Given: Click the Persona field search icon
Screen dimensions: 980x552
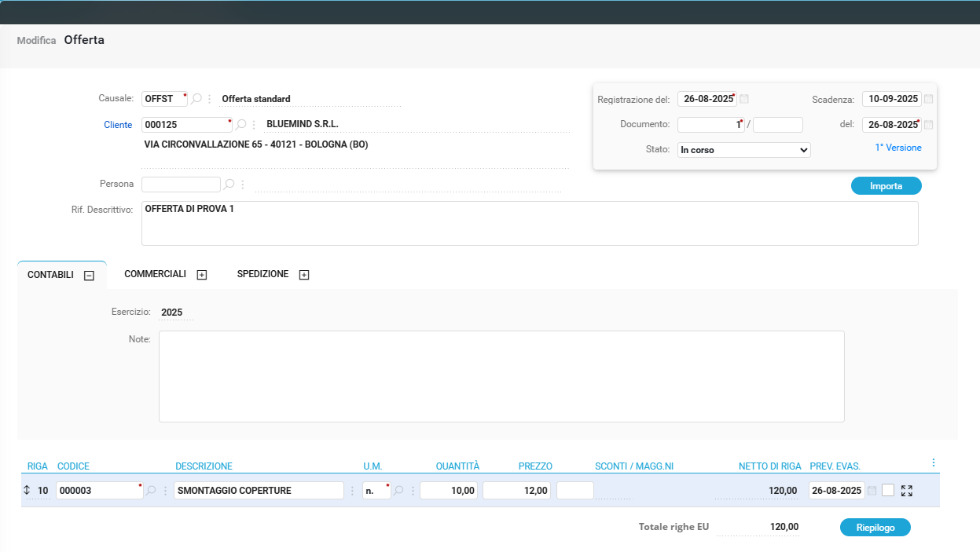Looking at the screenshot, I should 229,185.
